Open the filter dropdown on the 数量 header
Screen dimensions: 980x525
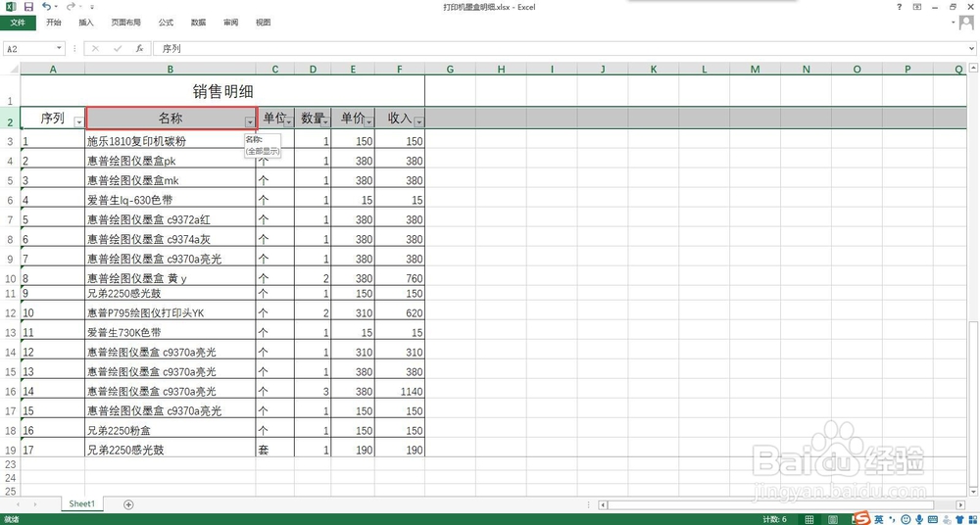point(325,121)
